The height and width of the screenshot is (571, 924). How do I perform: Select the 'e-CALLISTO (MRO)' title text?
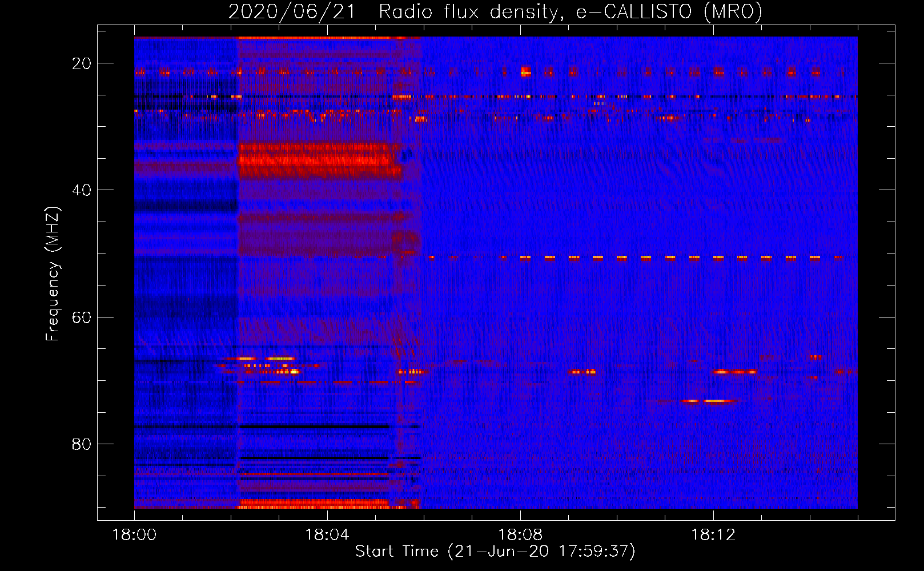(669, 12)
